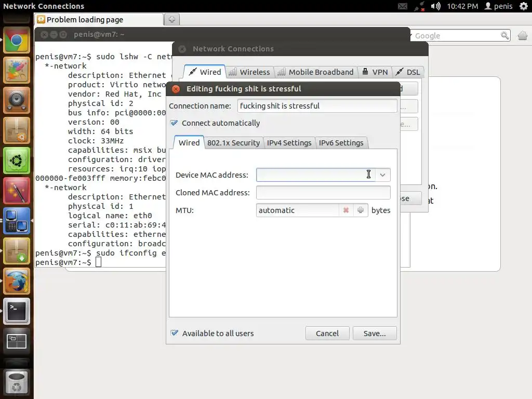The image size is (532, 399).
Task: Toggle Connect automatically checkbox
Action: [175, 123]
